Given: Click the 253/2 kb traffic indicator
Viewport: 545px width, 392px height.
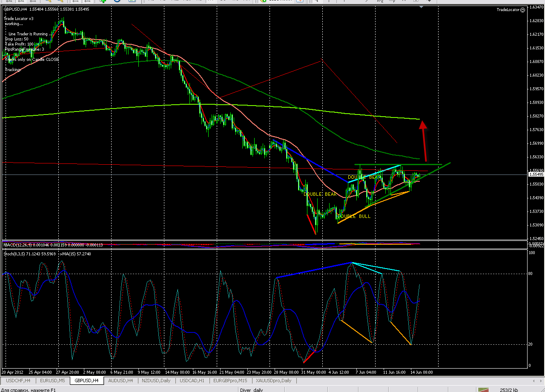Looking at the screenshot, I should click(x=509, y=389).
